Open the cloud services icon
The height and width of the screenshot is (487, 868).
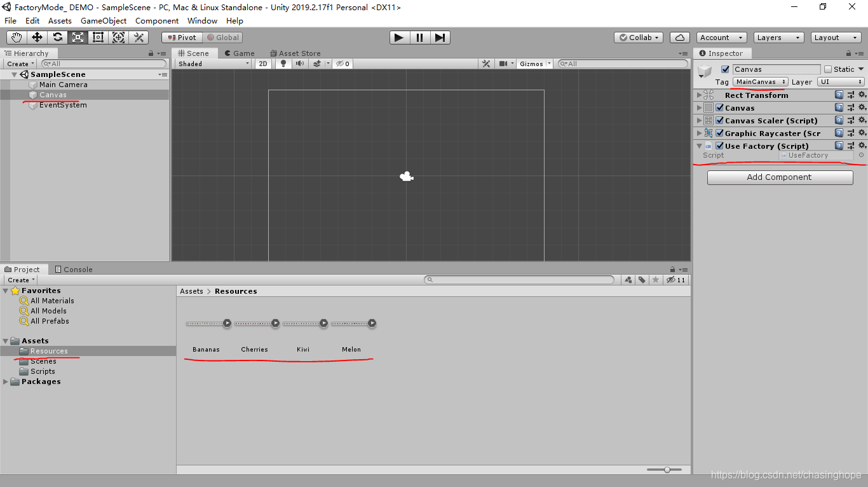click(680, 38)
